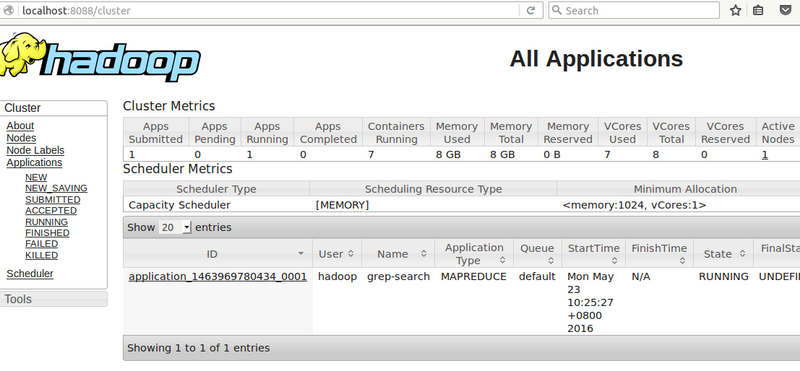Click the 'RUNNING' state cell in table
The image size is (800, 371).
(723, 277)
